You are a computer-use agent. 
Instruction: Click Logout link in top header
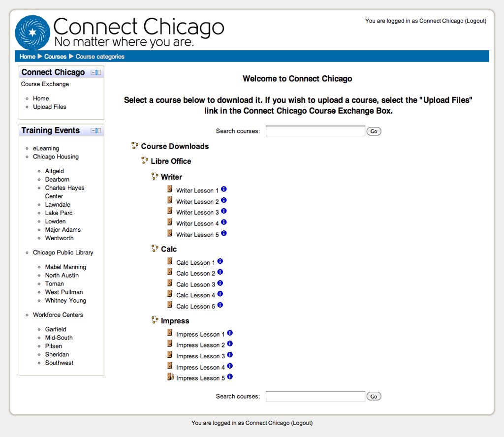(475, 21)
